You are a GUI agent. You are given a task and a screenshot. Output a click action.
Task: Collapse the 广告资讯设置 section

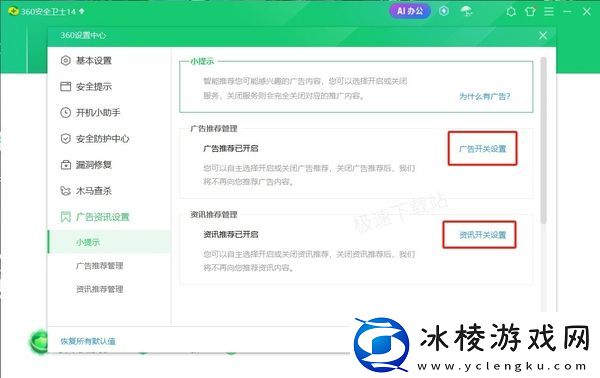[x=103, y=217]
